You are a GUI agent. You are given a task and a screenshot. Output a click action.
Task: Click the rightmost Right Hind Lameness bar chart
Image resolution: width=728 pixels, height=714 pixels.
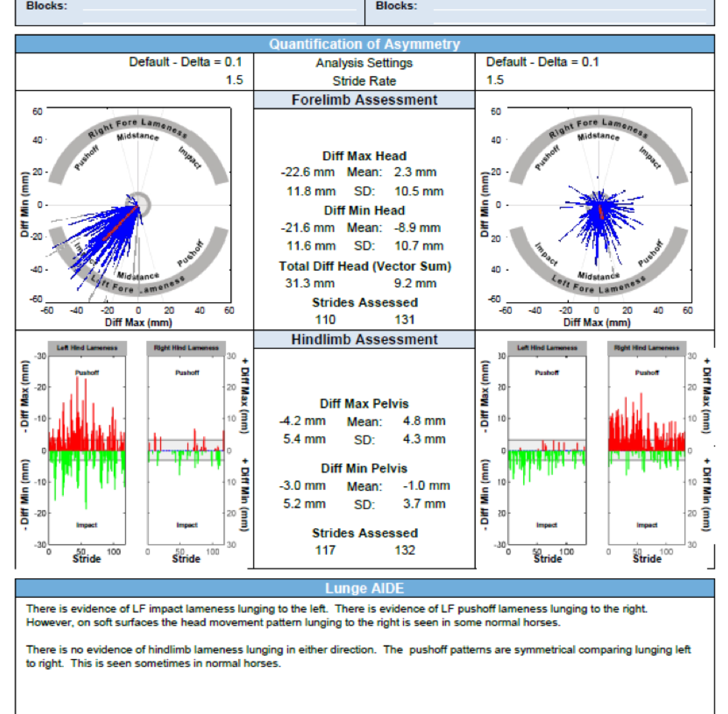646,450
